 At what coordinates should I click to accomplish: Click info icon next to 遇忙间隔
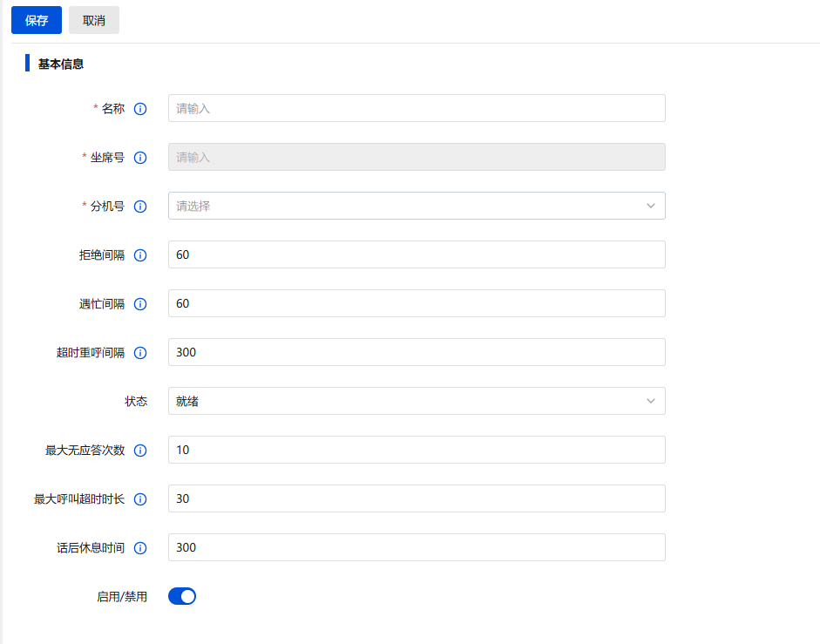pyautogui.click(x=140, y=304)
